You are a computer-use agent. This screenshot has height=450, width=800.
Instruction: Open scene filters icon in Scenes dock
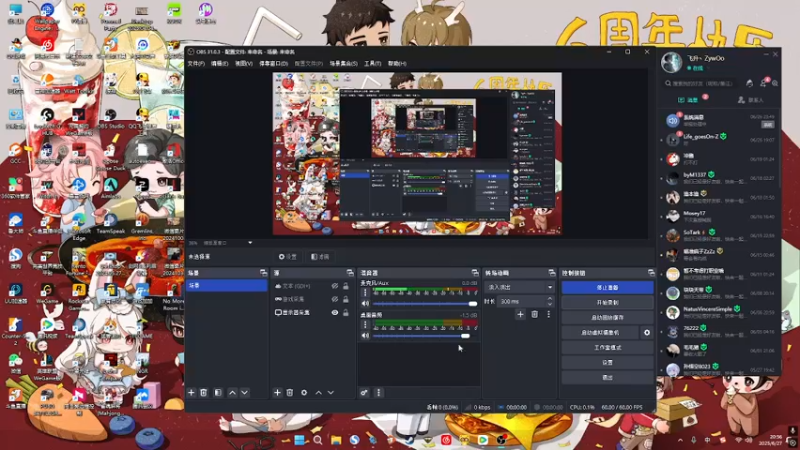(218, 393)
